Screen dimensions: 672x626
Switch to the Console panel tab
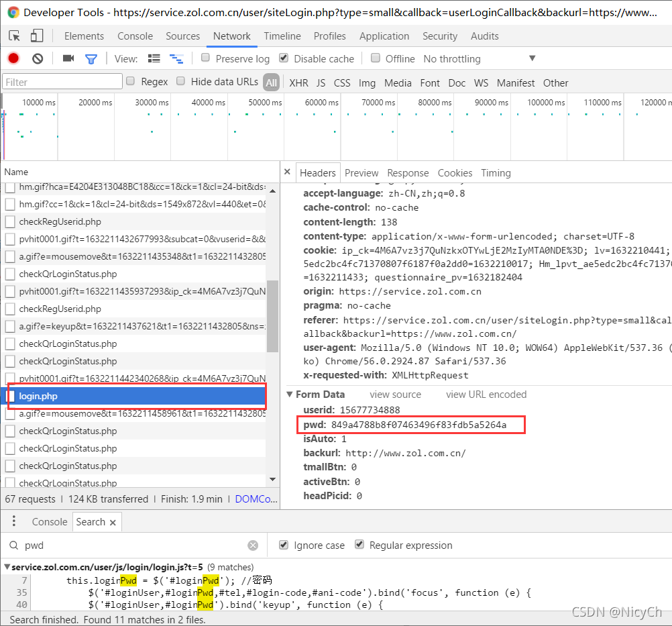(135, 36)
